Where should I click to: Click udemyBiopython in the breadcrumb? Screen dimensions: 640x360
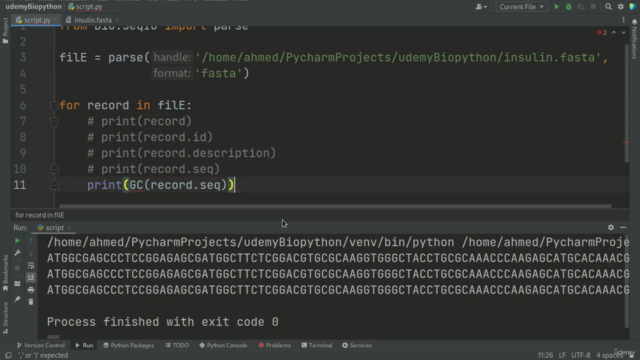(33, 7)
